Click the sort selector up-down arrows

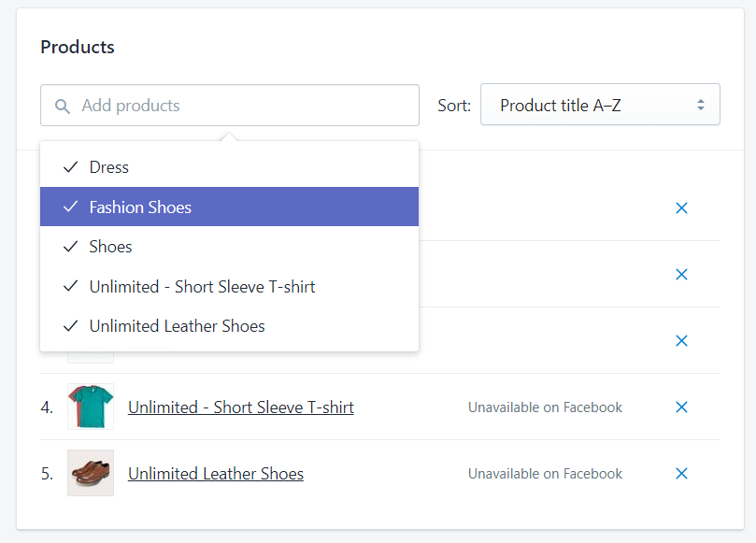(x=701, y=105)
